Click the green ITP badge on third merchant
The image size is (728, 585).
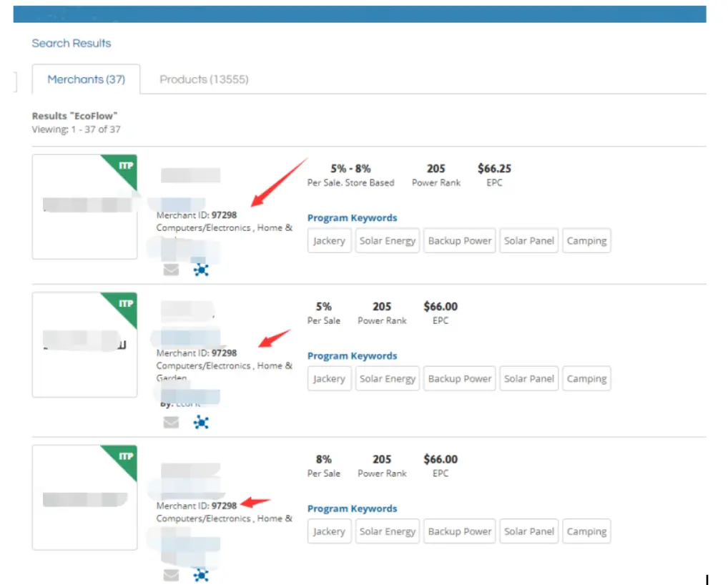124,457
